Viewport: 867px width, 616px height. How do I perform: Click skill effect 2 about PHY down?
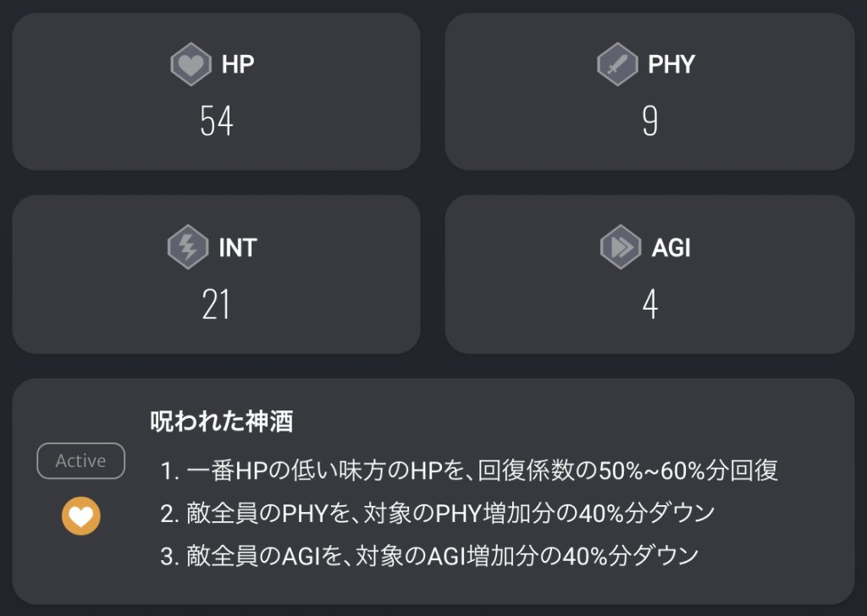coord(438,514)
